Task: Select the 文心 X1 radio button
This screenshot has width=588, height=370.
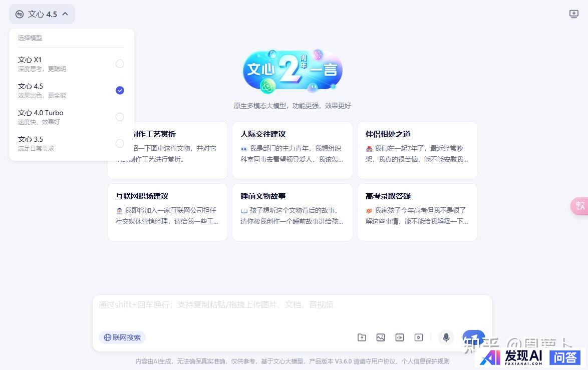Action: [x=120, y=64]
